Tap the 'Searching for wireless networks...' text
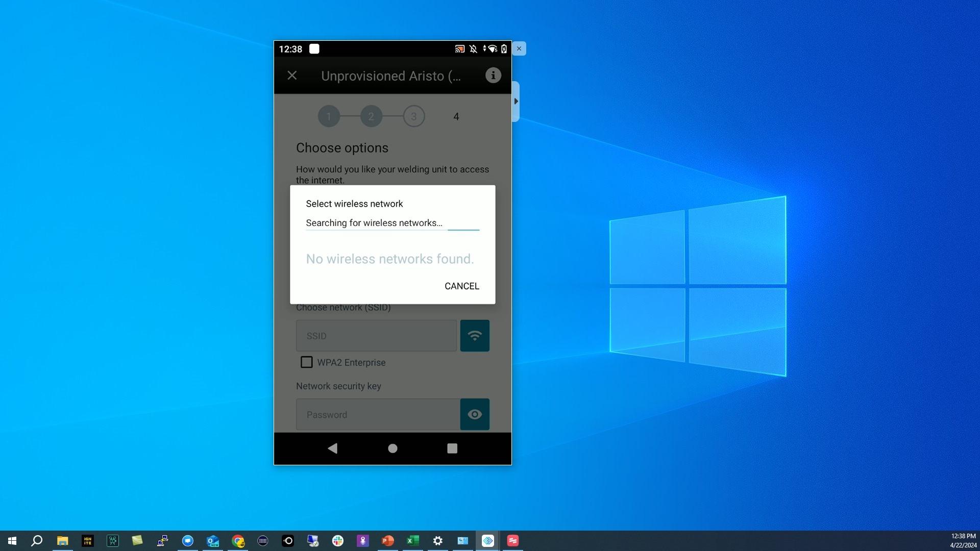980x551 pixels. [x=374, y=223]
